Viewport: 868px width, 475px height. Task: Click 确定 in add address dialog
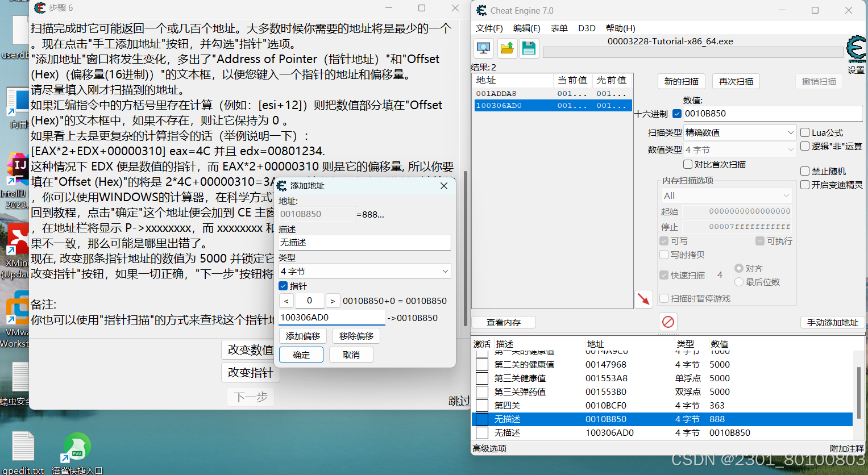301,355
